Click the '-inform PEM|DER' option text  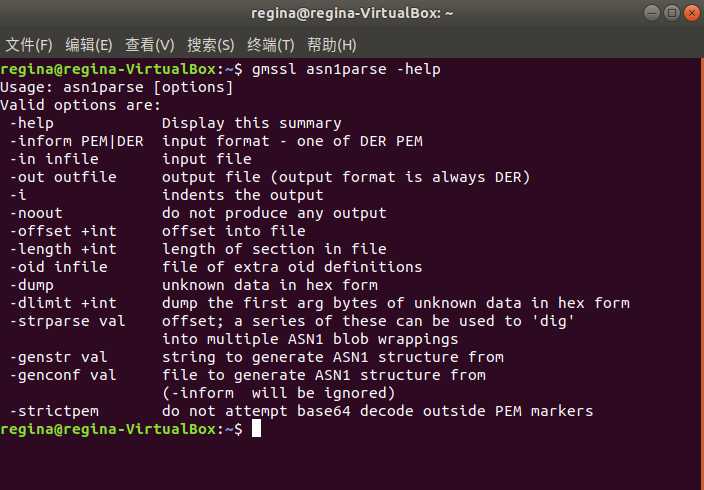[76, 141]
